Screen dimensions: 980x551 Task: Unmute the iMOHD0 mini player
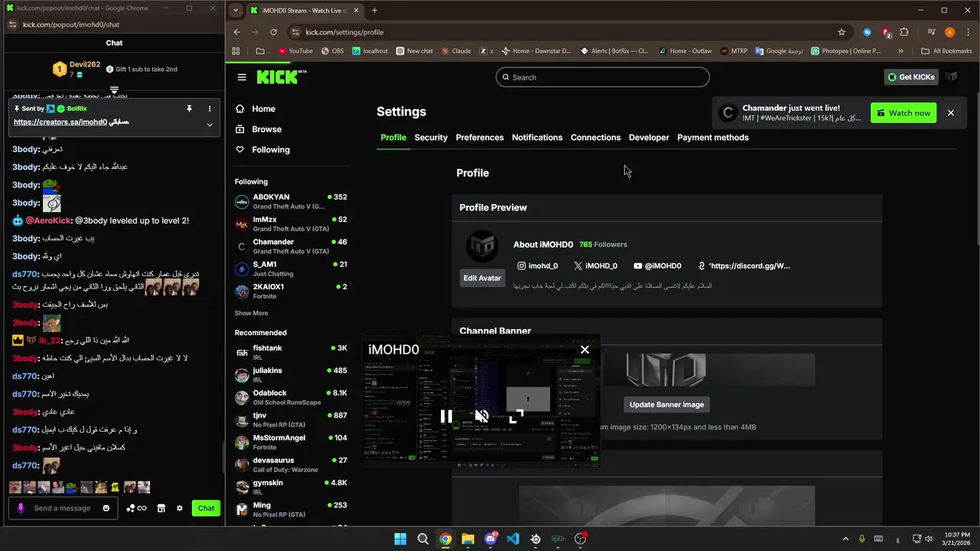point(482,416)
